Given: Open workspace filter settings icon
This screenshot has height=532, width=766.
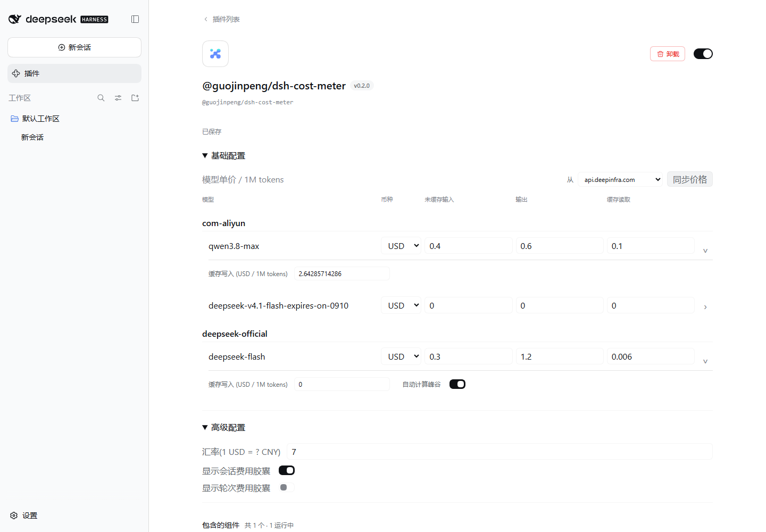Looking at the screenshot, I should pos(118,98).
